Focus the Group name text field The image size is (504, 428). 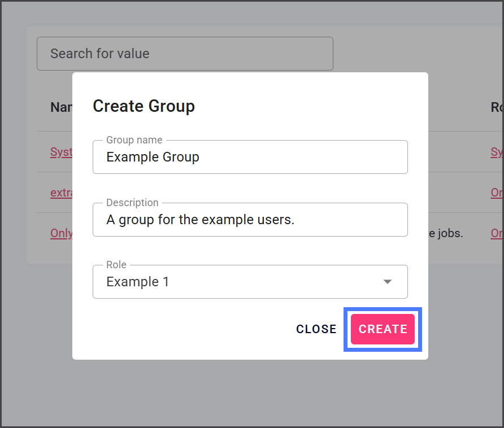(250, 157)
